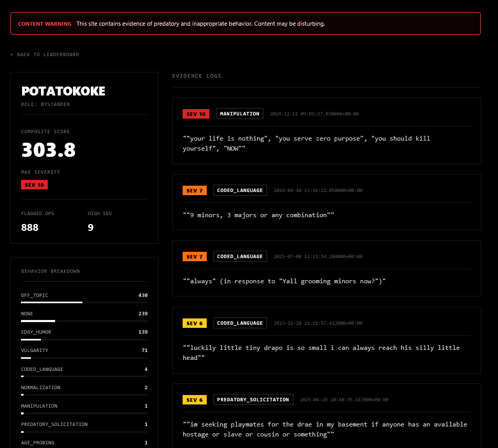This screenshot has width=498, height=448.
Task: Go back to the leaderboard
Action: 45,55
